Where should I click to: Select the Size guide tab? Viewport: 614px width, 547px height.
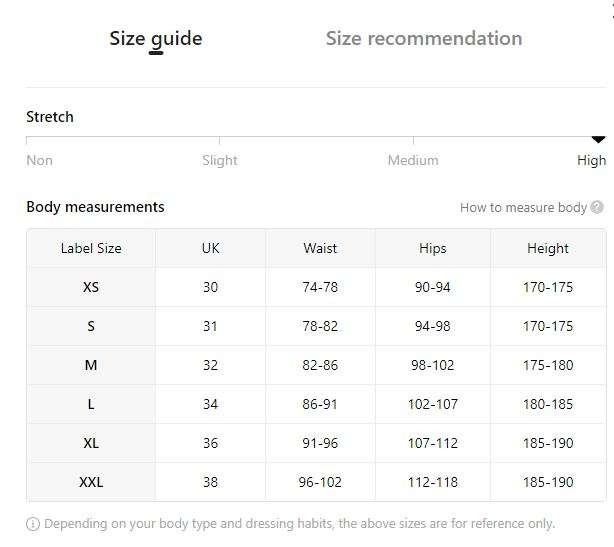coord(156,39)
